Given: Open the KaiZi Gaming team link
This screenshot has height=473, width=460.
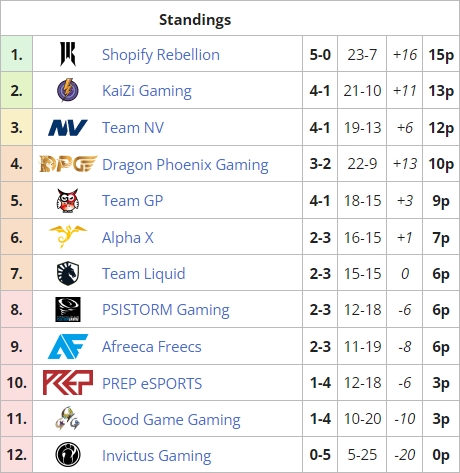Looking at the screenshot, I should pyautogui.click(x=147, y=91).
